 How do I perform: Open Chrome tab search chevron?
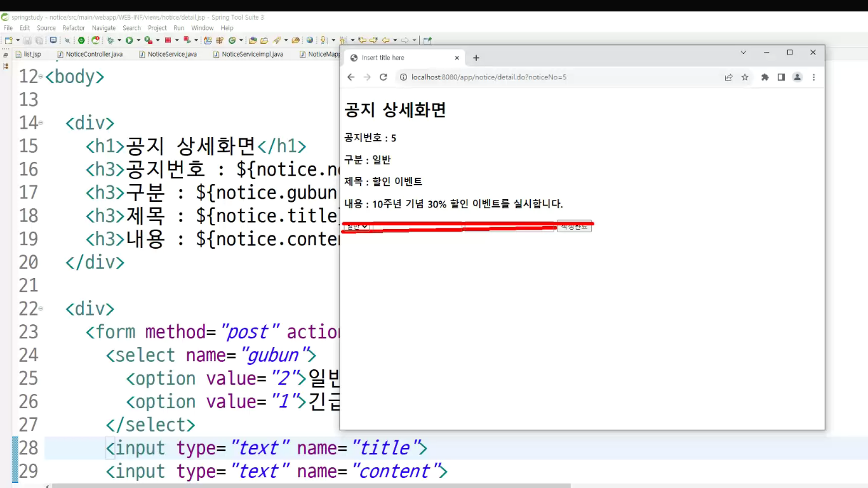pyautogui.click(x=743, y=53)
